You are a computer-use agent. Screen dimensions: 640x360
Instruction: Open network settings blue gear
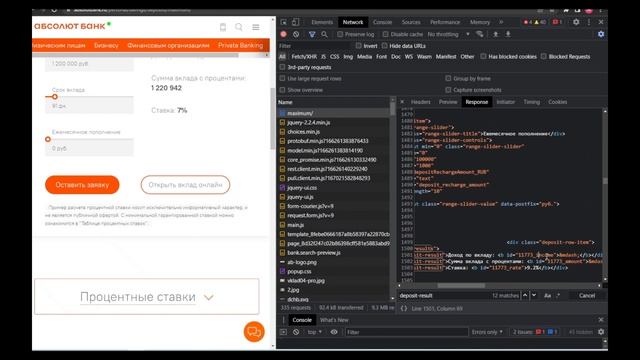tap(601, 34)
